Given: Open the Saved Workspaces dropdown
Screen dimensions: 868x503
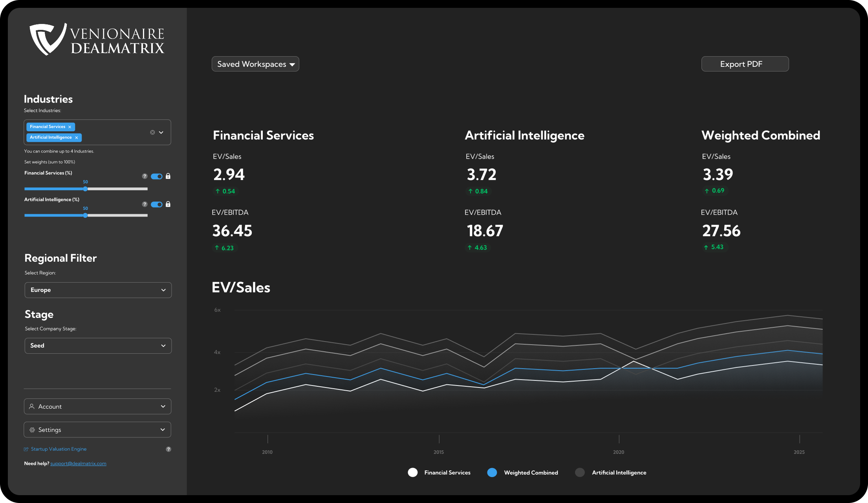Looking at the screenshot, I should click(255, 64).
